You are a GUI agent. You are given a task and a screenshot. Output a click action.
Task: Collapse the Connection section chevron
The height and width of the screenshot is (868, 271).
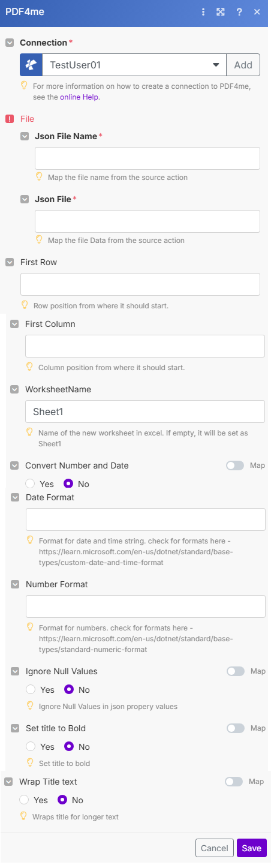[x=10, y=43]
